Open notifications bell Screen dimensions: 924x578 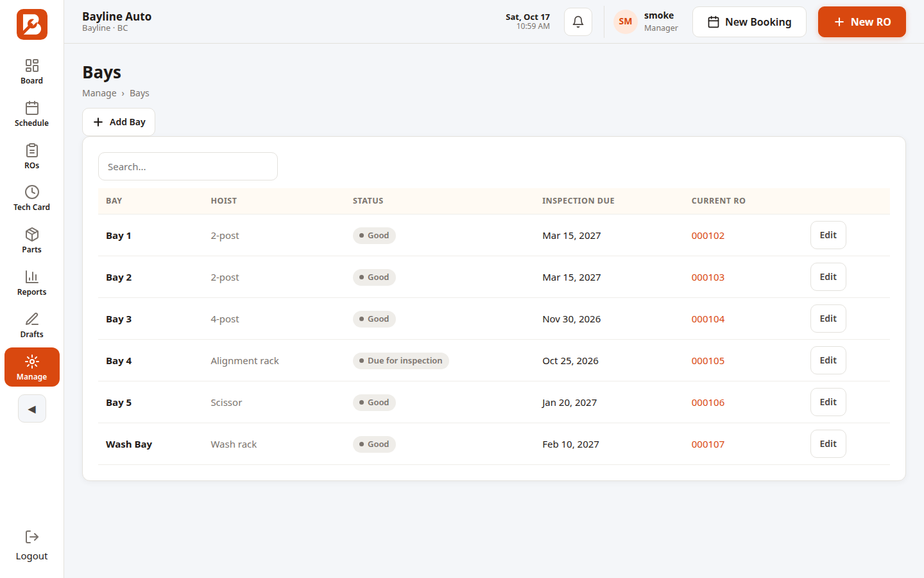point(578,22)
